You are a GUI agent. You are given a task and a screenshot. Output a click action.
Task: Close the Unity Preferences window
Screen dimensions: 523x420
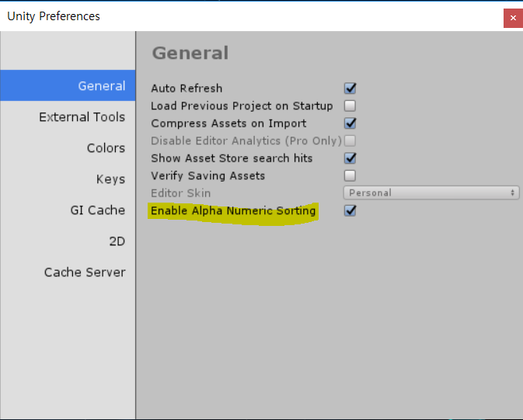(513, 18)
